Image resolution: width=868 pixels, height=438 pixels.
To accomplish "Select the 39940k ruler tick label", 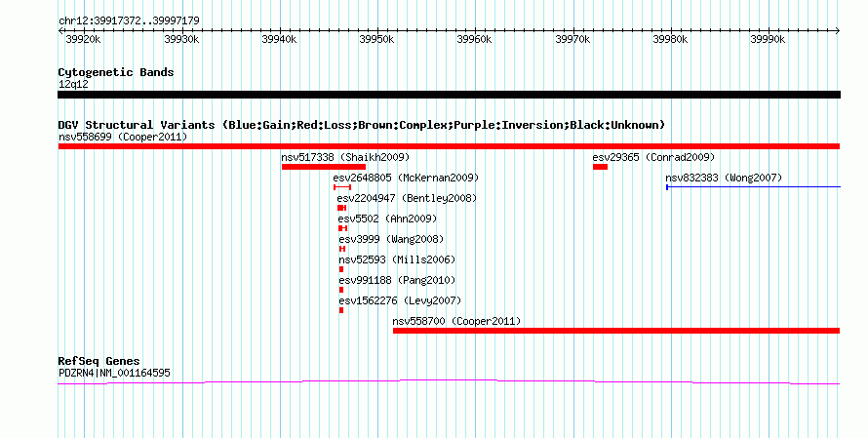I will tap(279, 39).
